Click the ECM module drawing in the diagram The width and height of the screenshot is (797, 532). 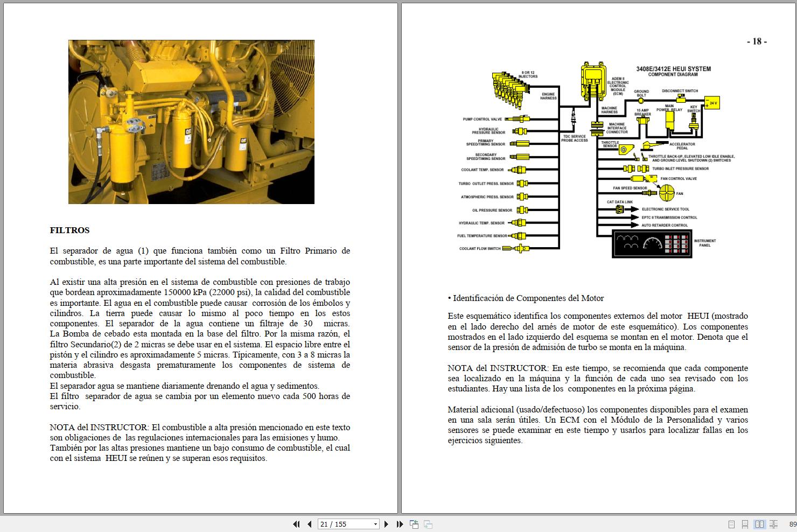point(592,81)
